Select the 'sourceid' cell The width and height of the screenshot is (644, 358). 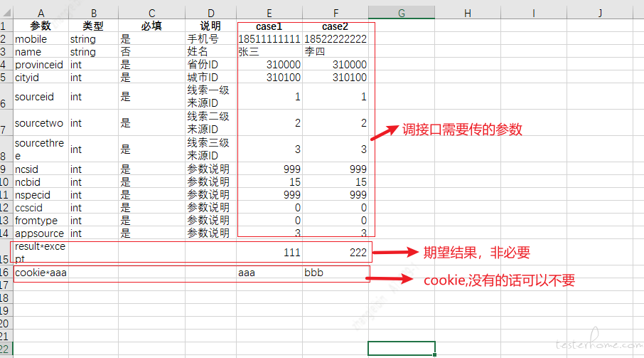click(41, 97)
